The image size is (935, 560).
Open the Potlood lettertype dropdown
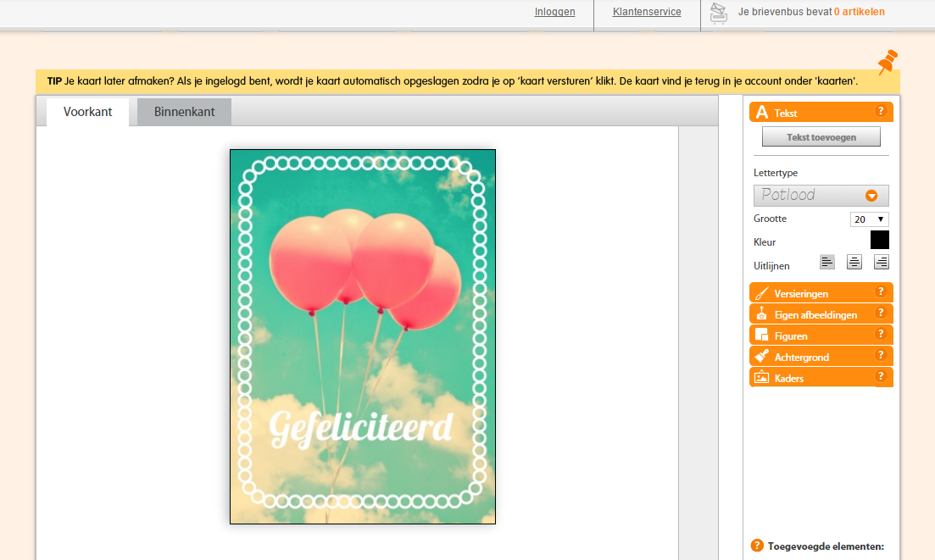tap(821, 196)
